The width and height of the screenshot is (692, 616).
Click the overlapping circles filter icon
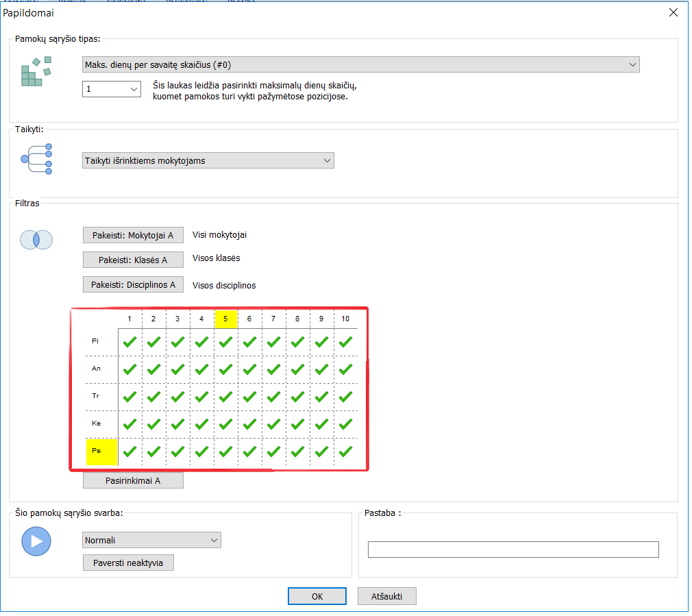[36, 239]
